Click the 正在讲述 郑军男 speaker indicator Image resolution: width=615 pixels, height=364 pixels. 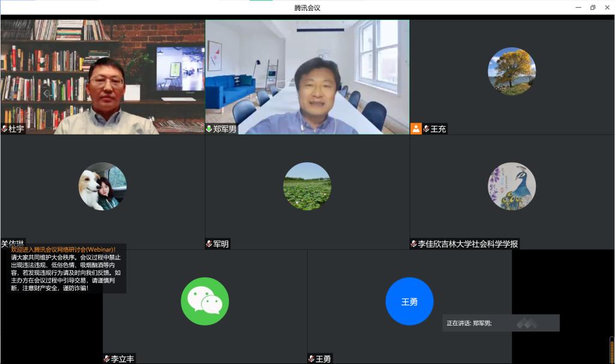coord(469,323)
